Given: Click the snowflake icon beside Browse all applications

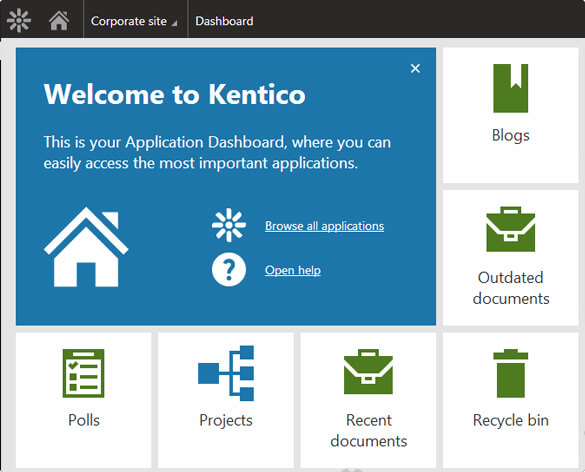Looking at the screenshot, I should click(229, 225).
